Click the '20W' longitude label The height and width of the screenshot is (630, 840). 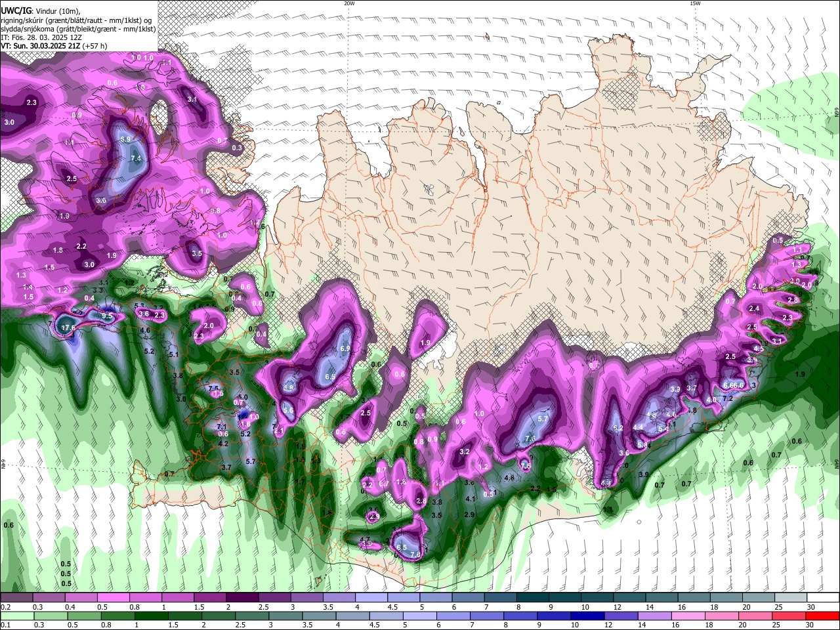tap(349, 3)
